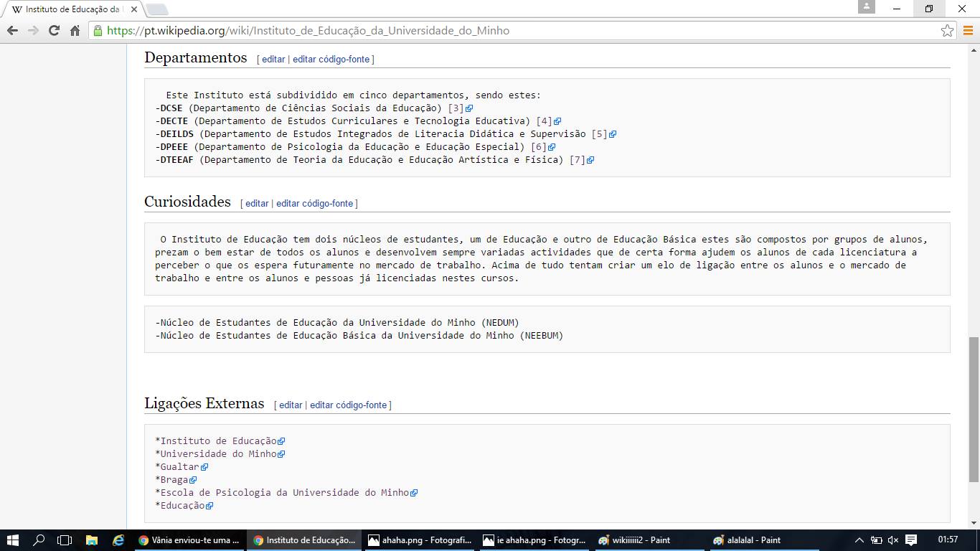Open the browser home page icon
The width and height of the screenshot is (980, 551).
[x=75, y=31]
